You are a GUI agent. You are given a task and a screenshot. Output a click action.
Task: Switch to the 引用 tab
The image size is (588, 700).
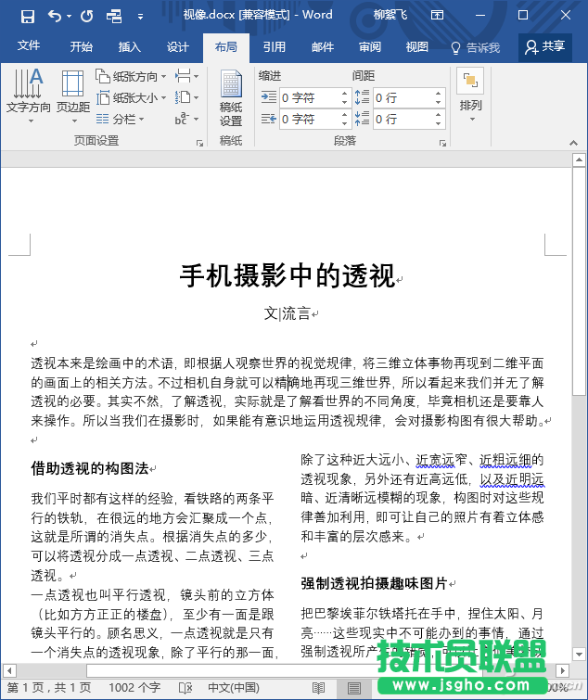coord(275,47)
